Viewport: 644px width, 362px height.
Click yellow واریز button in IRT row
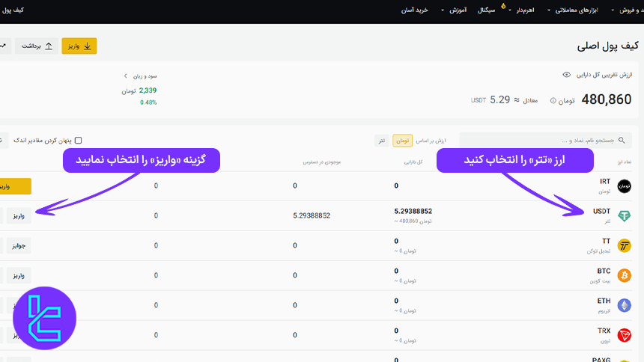(15, 186)
